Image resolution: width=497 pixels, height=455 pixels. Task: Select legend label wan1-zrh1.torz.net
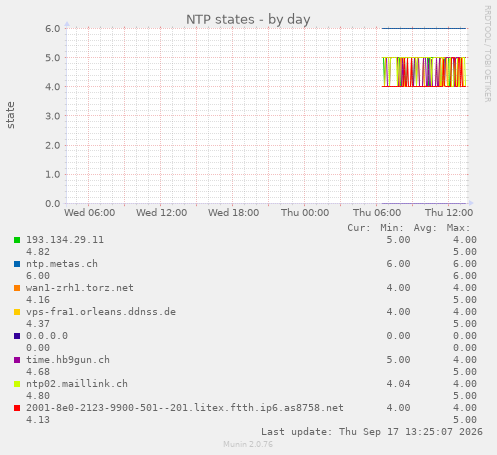(x=80, y=288)
